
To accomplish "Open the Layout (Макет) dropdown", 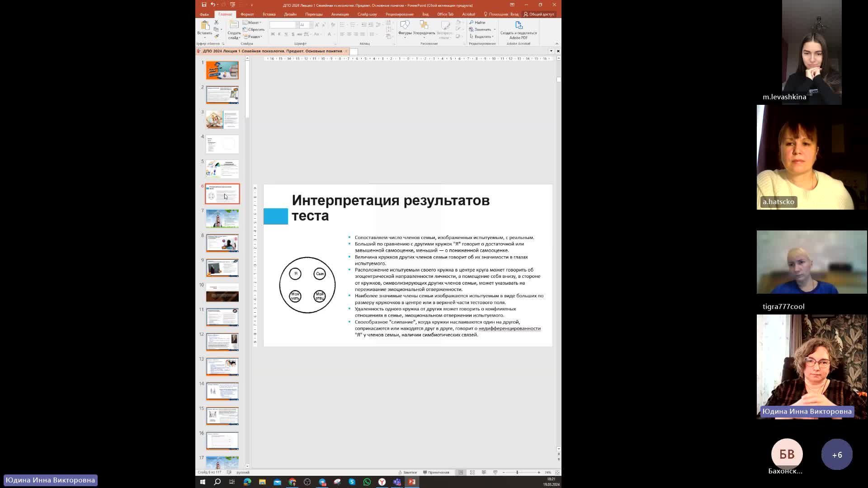I will pos(252,22).
